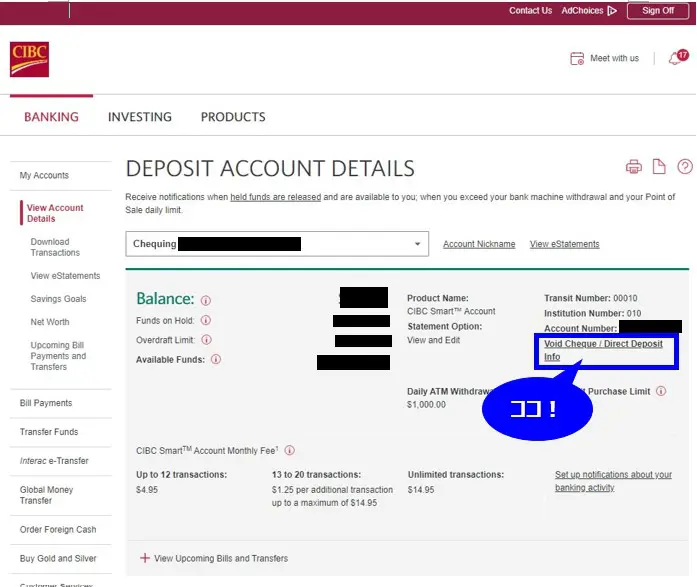This screenshot has width=697, height=587.
Task: Click the $1,000.00 ATM withdrawal amount
Action: 426,404
